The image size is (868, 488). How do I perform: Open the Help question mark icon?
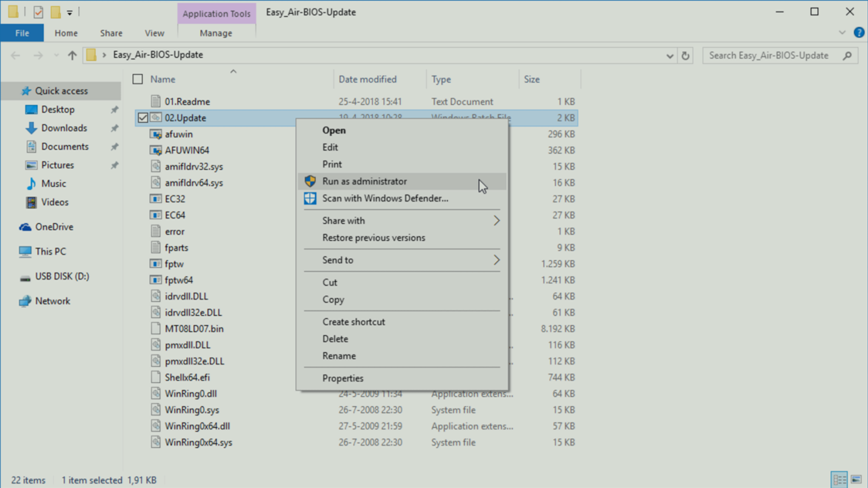(859, 33)
